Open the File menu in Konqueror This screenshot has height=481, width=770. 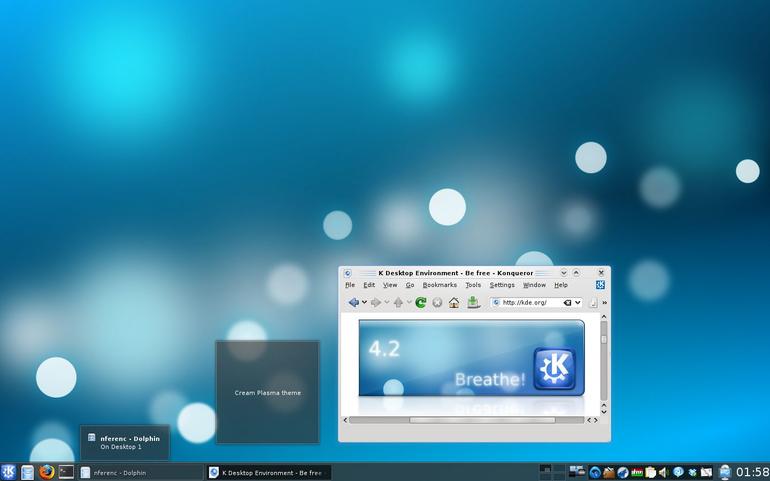[x=350, y=285]
